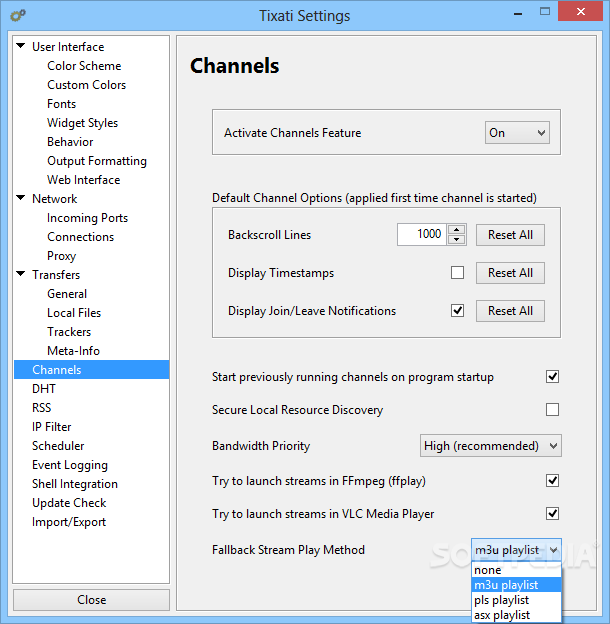Open the Shell Integration settings page
The image size is (610, 624).
click(x=75, y=484)
